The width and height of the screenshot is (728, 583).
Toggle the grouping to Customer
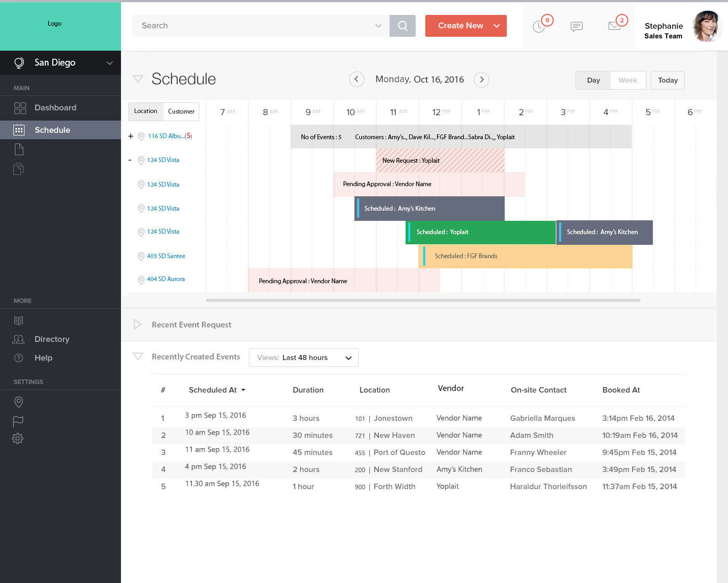(181, 111)
